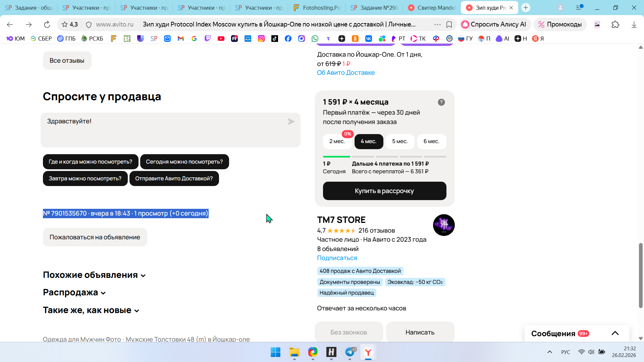This screenshot has height=362, width=644.
Task: Click Купить в рассрочку button
Action: [384, 191]
